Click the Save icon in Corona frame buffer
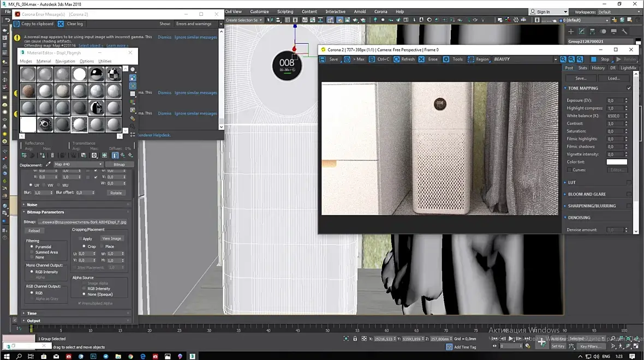 (323, 59)
